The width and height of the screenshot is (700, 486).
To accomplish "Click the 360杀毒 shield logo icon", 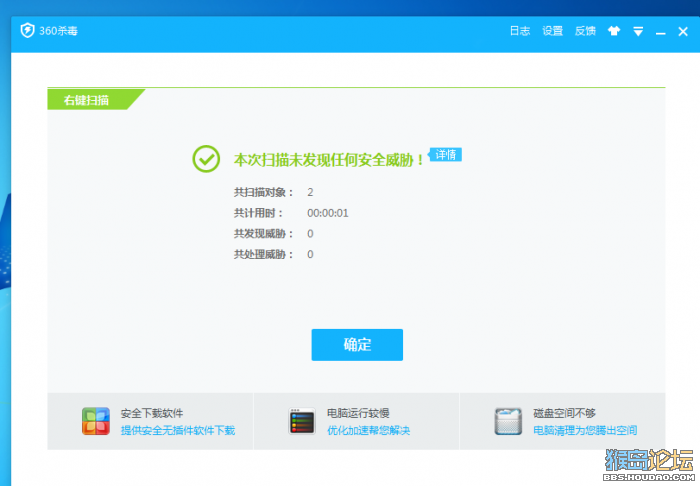I will coord(27,30).
